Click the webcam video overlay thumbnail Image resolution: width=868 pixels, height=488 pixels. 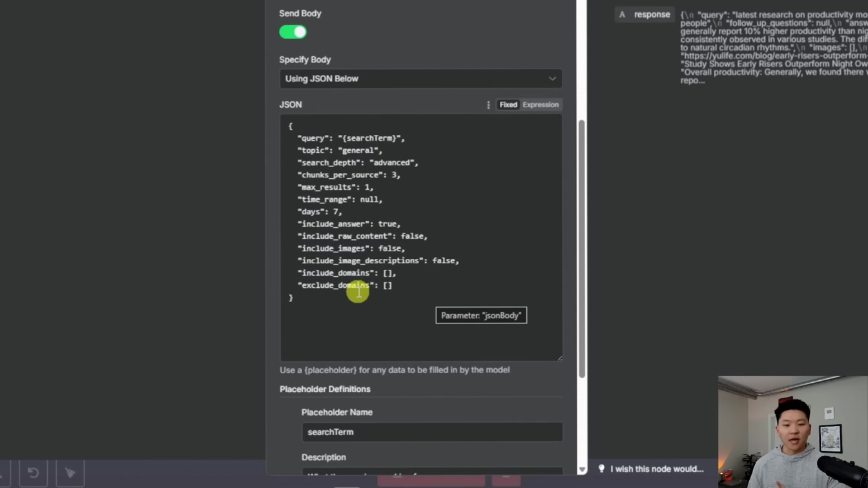click(793, 432)
